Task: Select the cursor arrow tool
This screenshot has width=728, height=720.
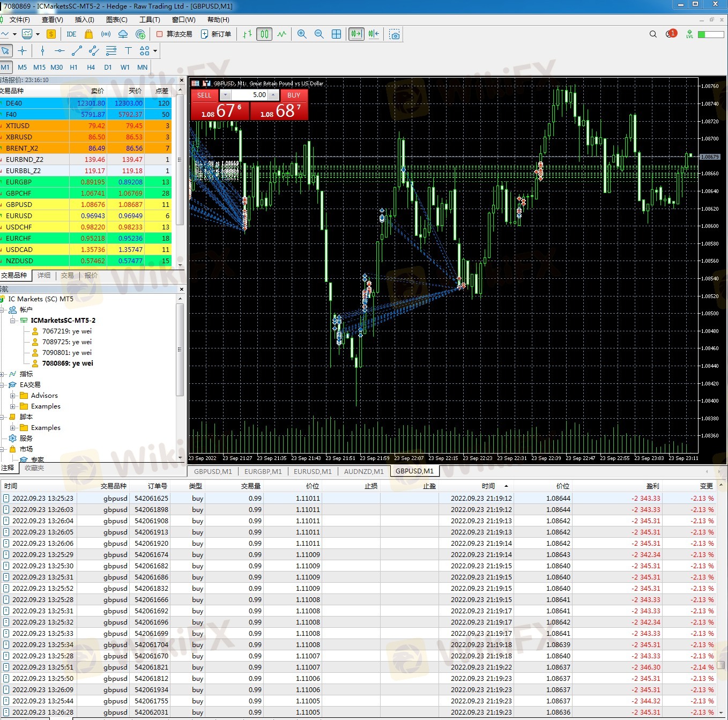Action: pyautogui.click(x=5, y=50)
